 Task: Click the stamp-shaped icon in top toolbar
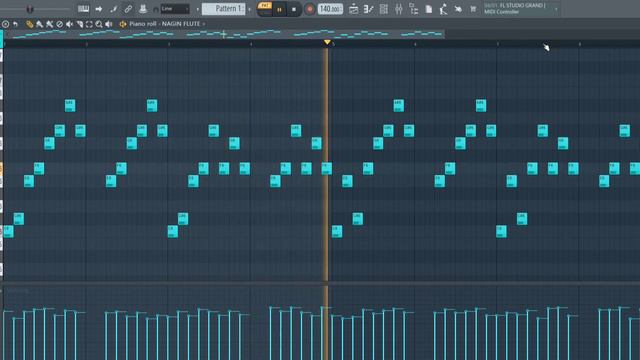click(x=143, y=9)
